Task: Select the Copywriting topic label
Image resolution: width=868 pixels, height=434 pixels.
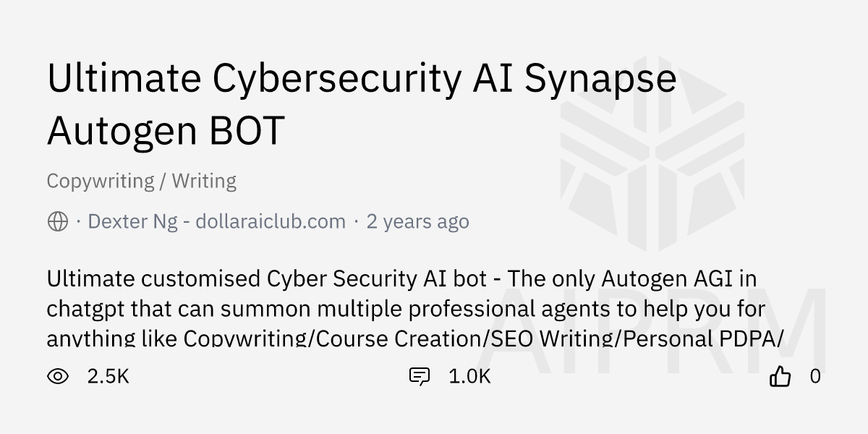Action: pyautogui.click(x=100, y=181)
